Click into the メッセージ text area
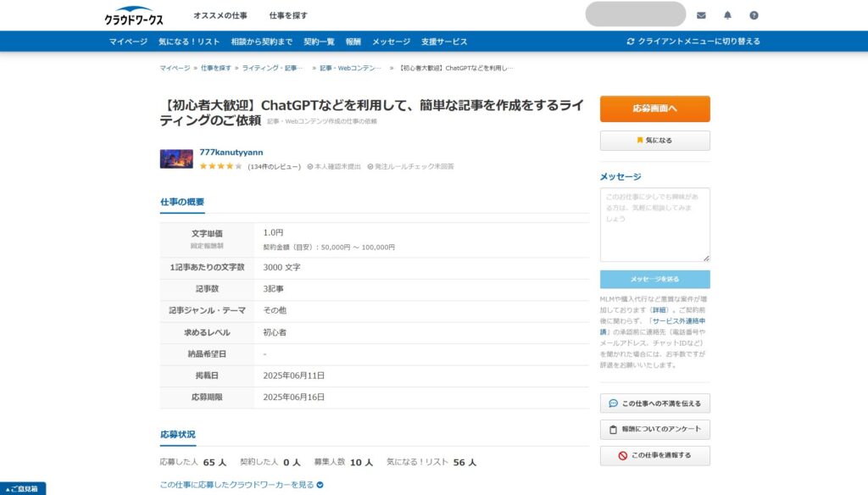Image resolution: width=868 pixels, height=495 pixels. 655,225
